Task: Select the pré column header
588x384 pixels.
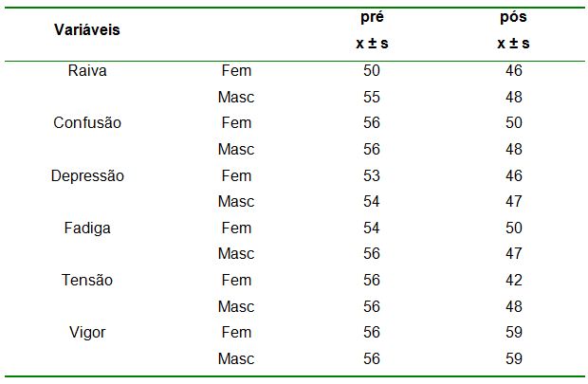Action: 372,17
